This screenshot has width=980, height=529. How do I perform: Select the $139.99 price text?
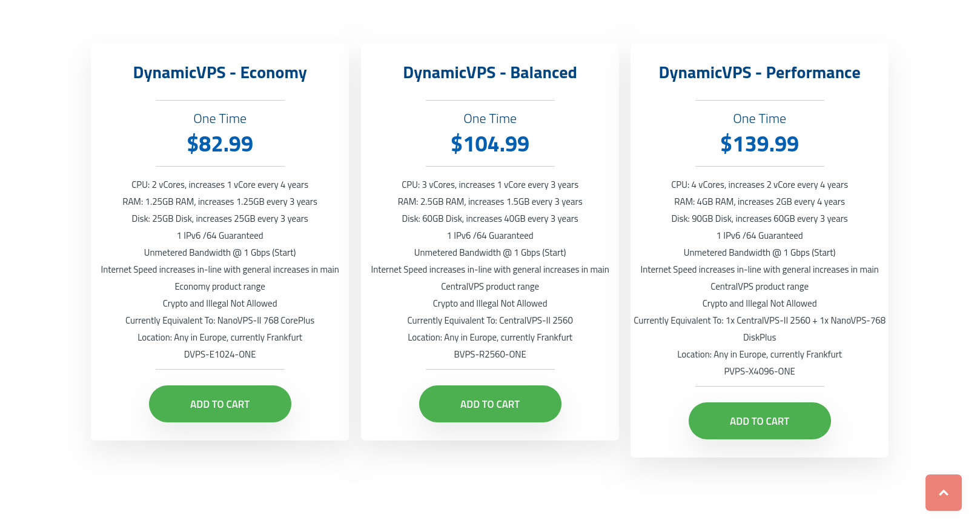pyautogui.click(x=760, y=144)
